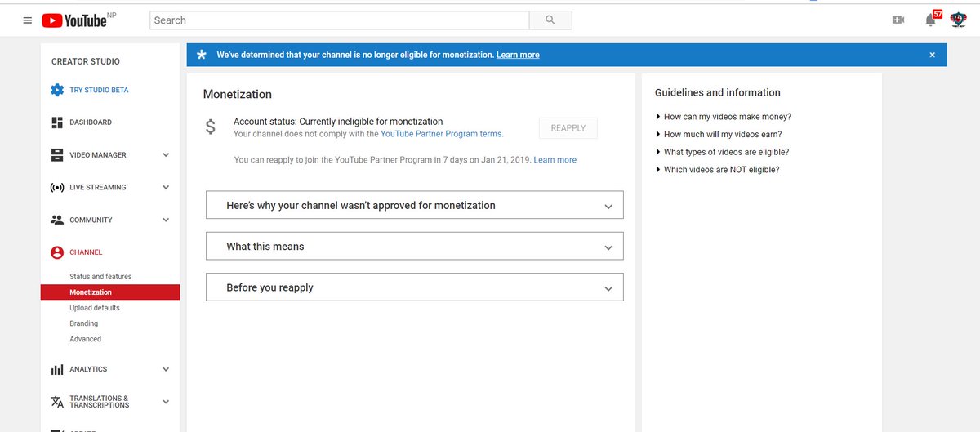Expand 'How much will my videos earn?'

719,135
